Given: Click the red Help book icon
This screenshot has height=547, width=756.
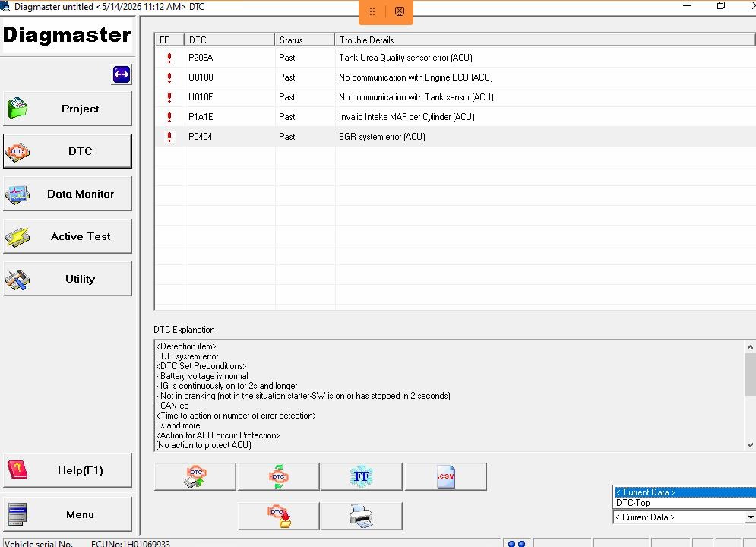Looking at the screenshot, I should 17,470.
